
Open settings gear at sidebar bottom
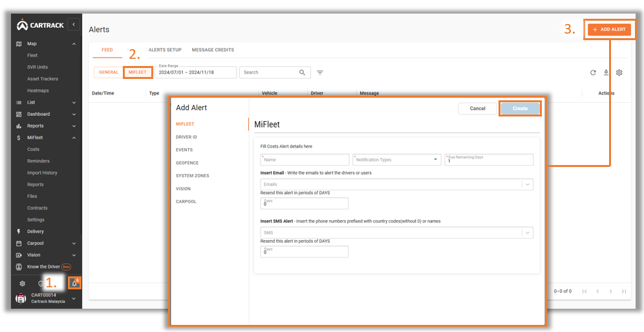point(23,283)
